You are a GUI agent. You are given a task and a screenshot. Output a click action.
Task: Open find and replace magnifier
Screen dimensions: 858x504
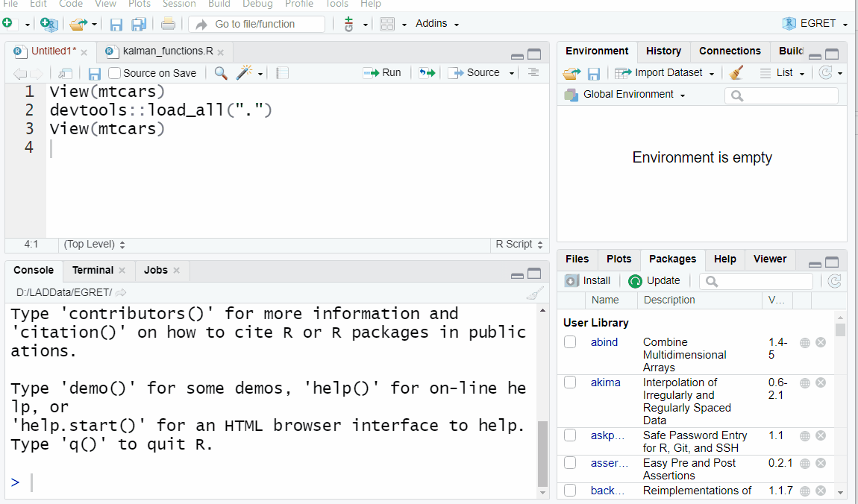point(221,73)
